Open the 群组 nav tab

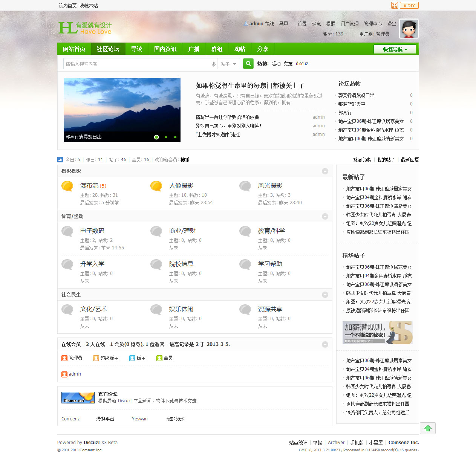pyautogui.click(x=217, y=49)
